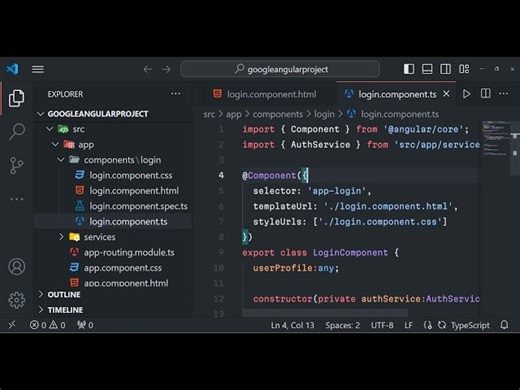Open login.component.spec.ts file
520x390 pixels.
click(x=138, y=206)
